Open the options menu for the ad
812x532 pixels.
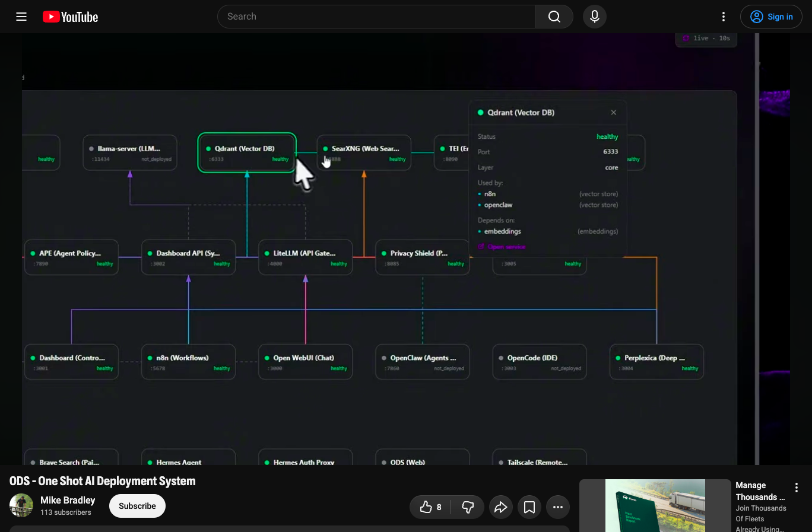(x=797, y=488)
